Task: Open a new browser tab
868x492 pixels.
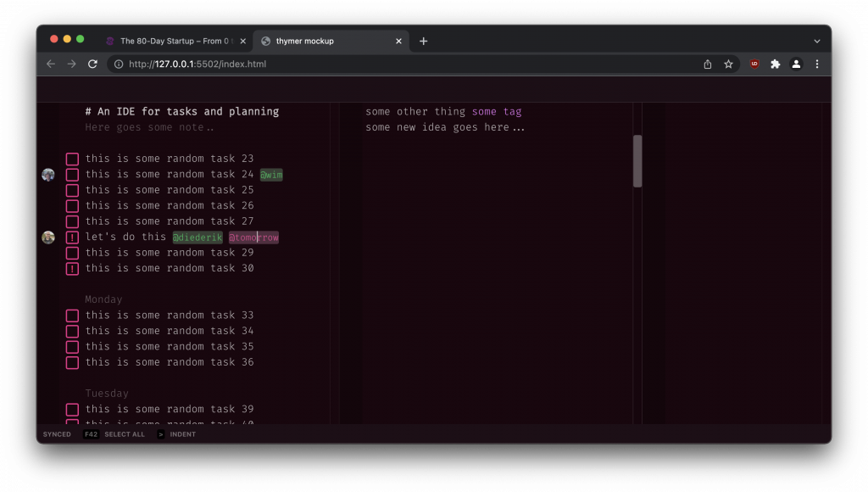Action: tap(424, 41)
